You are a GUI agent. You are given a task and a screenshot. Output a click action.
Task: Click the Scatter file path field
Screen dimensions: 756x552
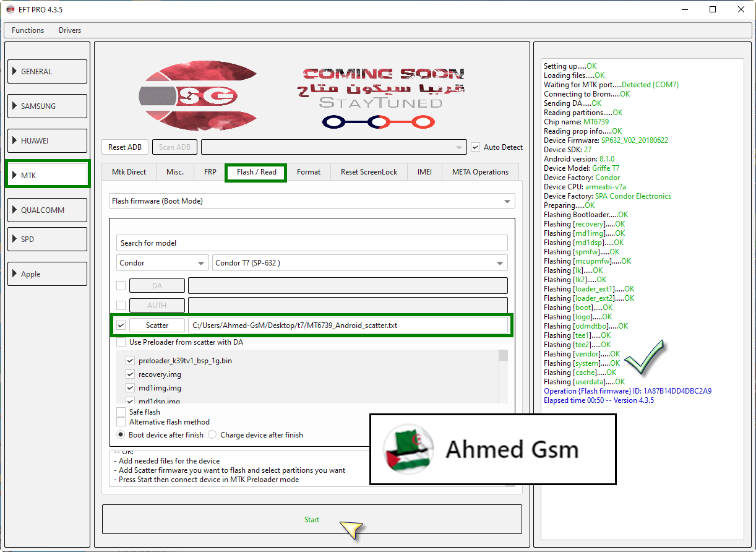point(348,325)
